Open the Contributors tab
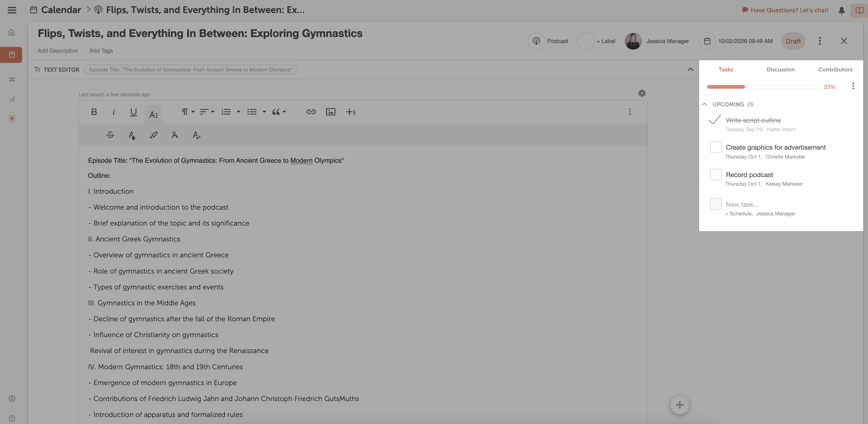The width and height of the screenshot is (868, 424). click(835, 69)
